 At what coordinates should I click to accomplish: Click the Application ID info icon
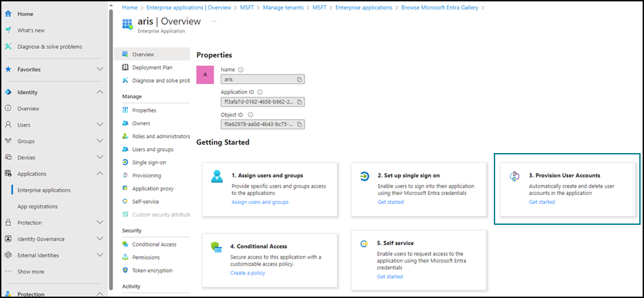tap(260, 93)
